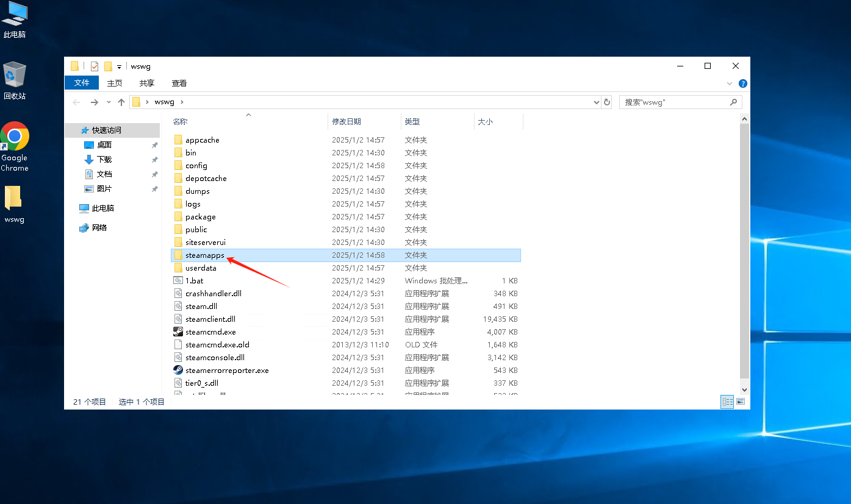Expand the wswg breadcrumb chevron
851x504 pixels.
tap(182, 102)
